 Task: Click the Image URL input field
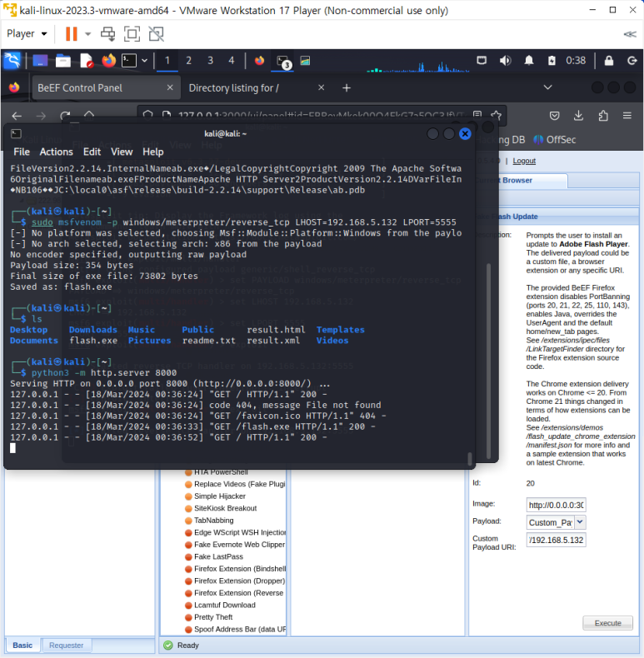click(x=556, y=505)
